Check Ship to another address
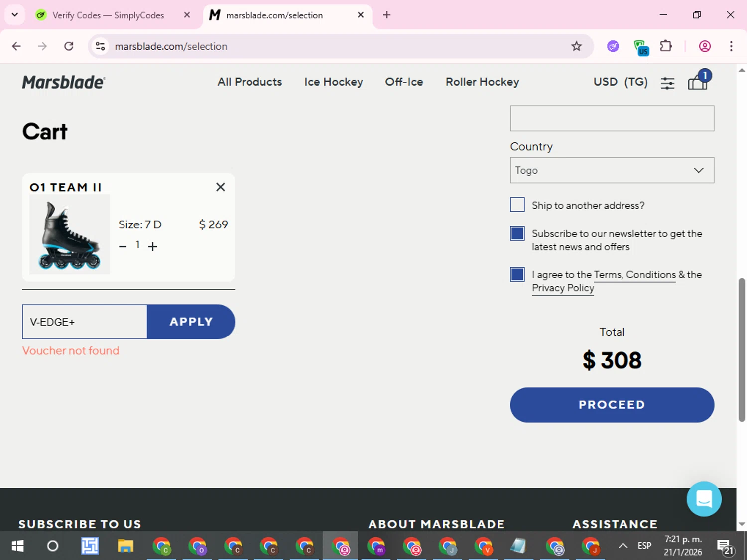 [x=517, y=205]
